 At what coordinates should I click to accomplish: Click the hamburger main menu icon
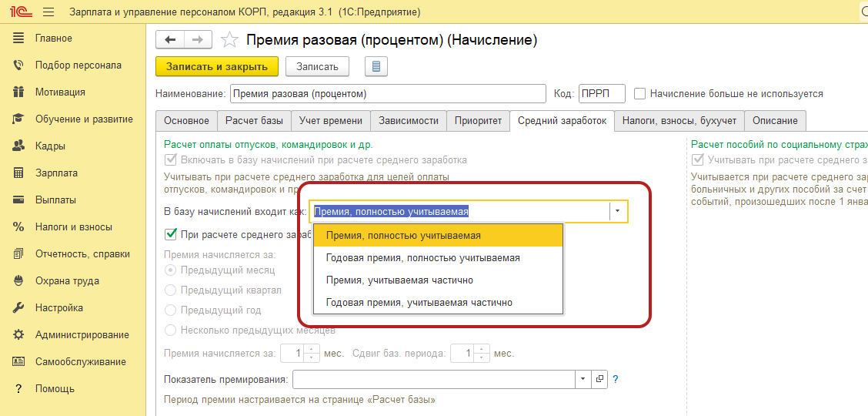(x=48, y=12)
